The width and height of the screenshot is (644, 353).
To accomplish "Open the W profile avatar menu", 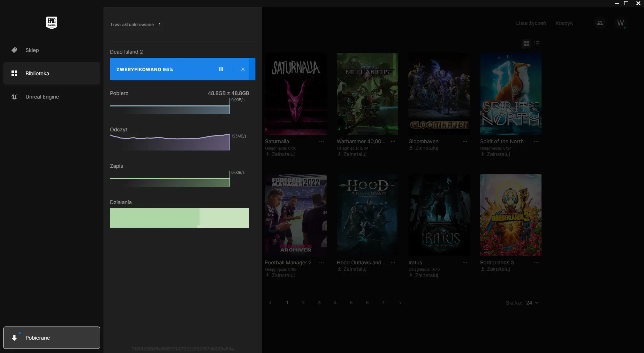I will 620,23.
